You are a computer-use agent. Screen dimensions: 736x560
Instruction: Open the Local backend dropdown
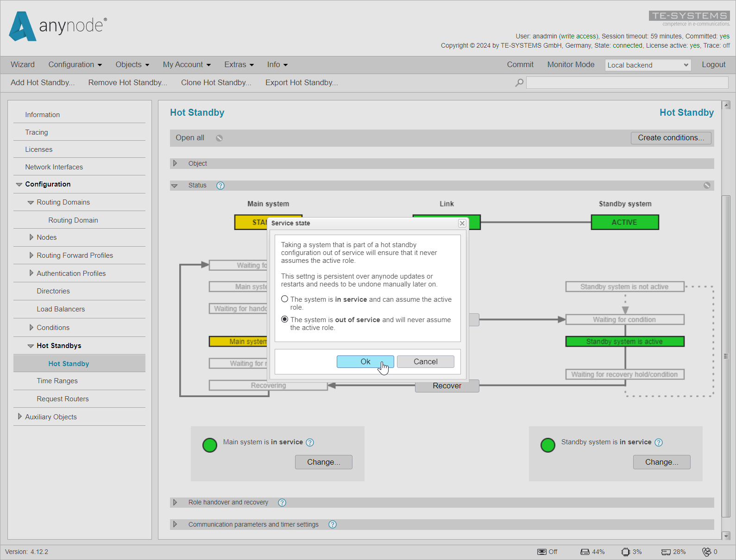[648, 65]
